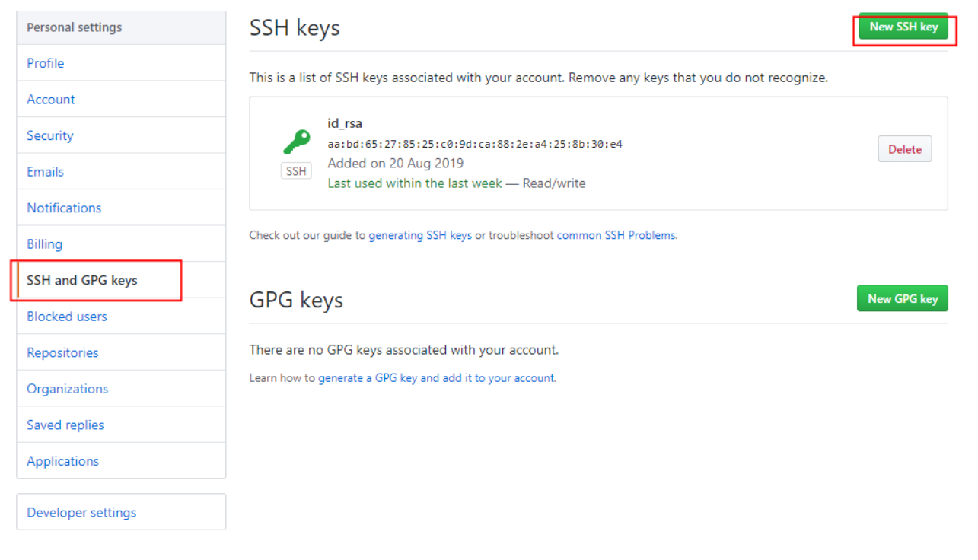Click the New GPG key button
This screenshot has height=560, width=978.
pyautogui.click(x=903, y=298)
